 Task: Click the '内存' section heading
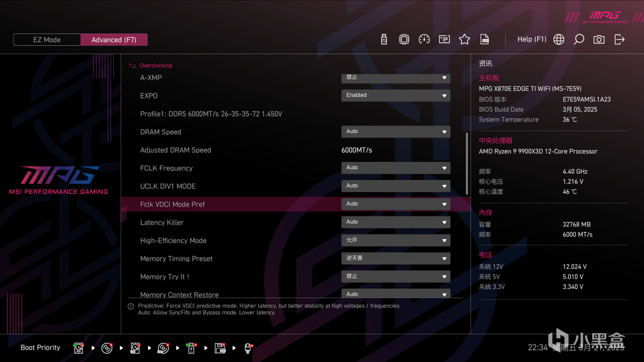pyautogui.click(x=486, y=213)
